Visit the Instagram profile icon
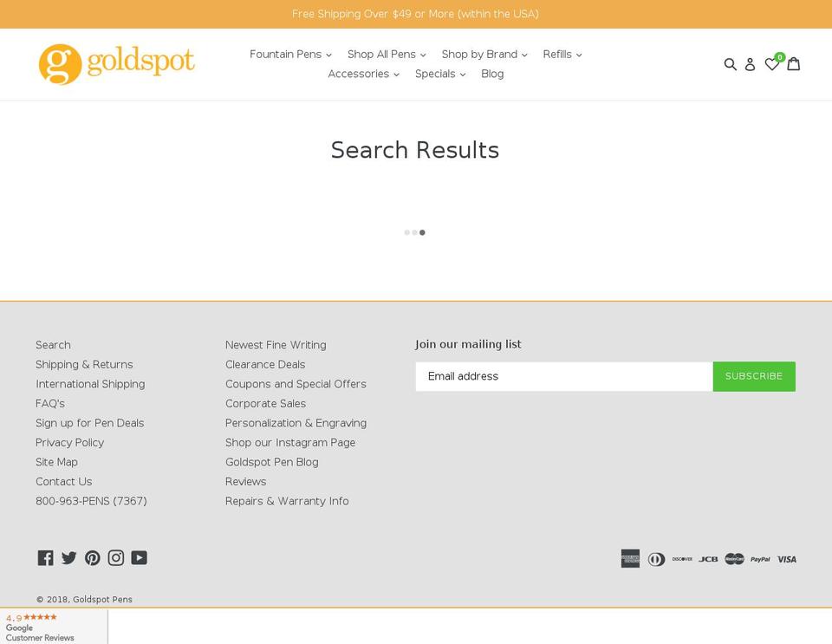832x644 pixels. 115,557
